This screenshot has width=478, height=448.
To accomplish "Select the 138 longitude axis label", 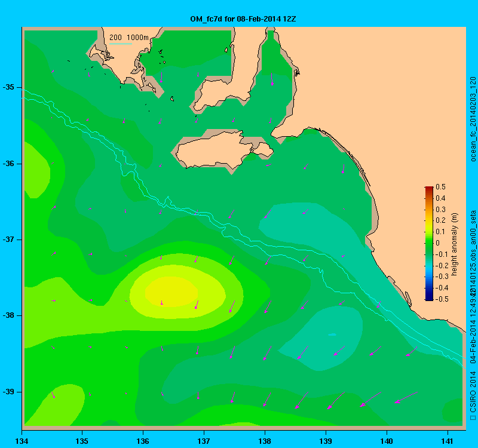I will tap(265, 441).
